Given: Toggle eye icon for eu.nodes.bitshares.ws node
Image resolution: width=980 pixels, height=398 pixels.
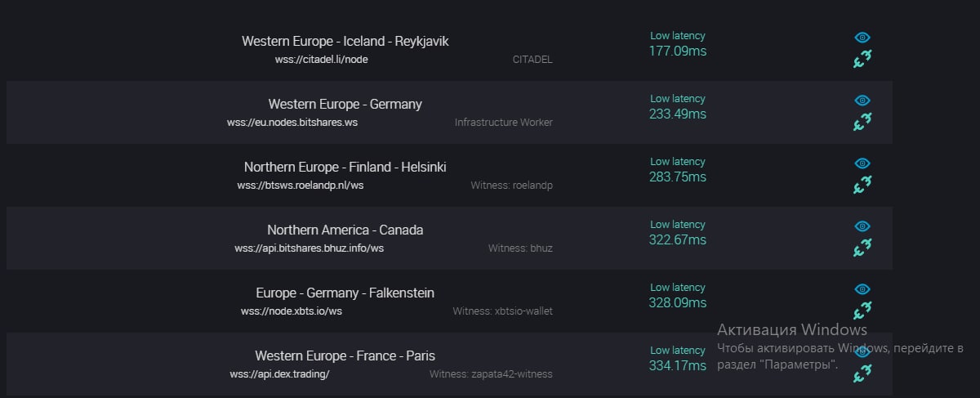Looking at the screenshot, I should point(862,101).
